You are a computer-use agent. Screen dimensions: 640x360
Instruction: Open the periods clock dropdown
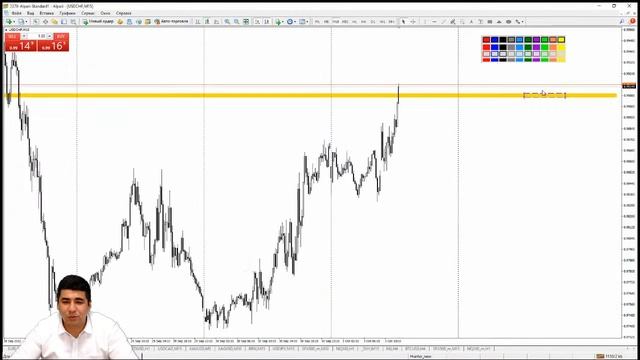point(291,22)
